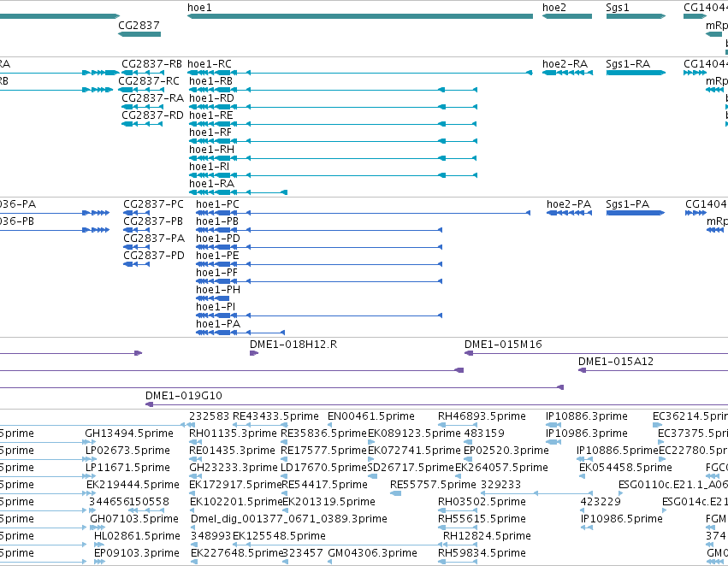The image size is (728, 566).
Task: Open the hoe1-PE protein label
Action: tap(217, 256)
